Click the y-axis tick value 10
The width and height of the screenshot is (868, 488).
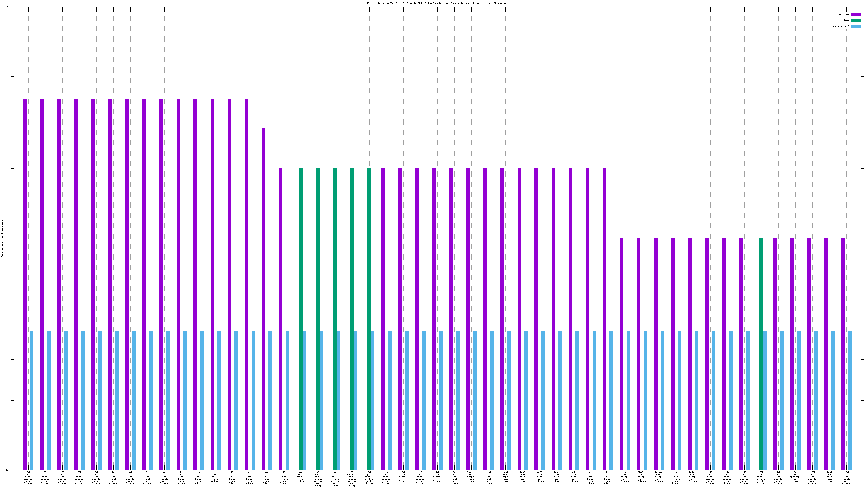click(x=8, y=7)
